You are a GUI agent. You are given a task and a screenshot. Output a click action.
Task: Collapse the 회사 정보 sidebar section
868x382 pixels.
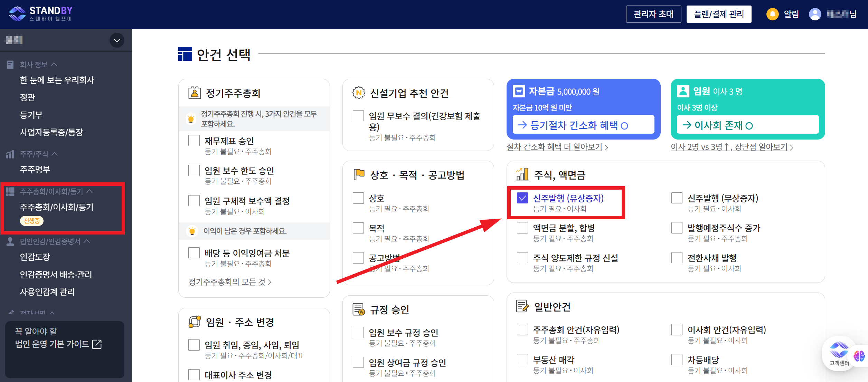point(38,65)
